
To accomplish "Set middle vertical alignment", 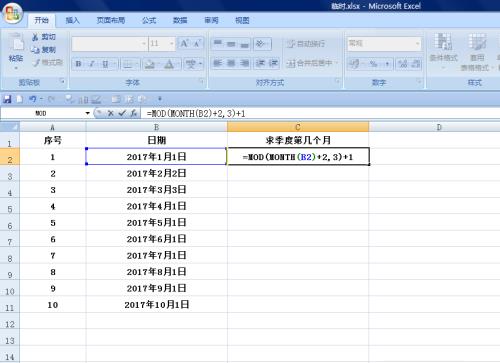I will [231, 44].
